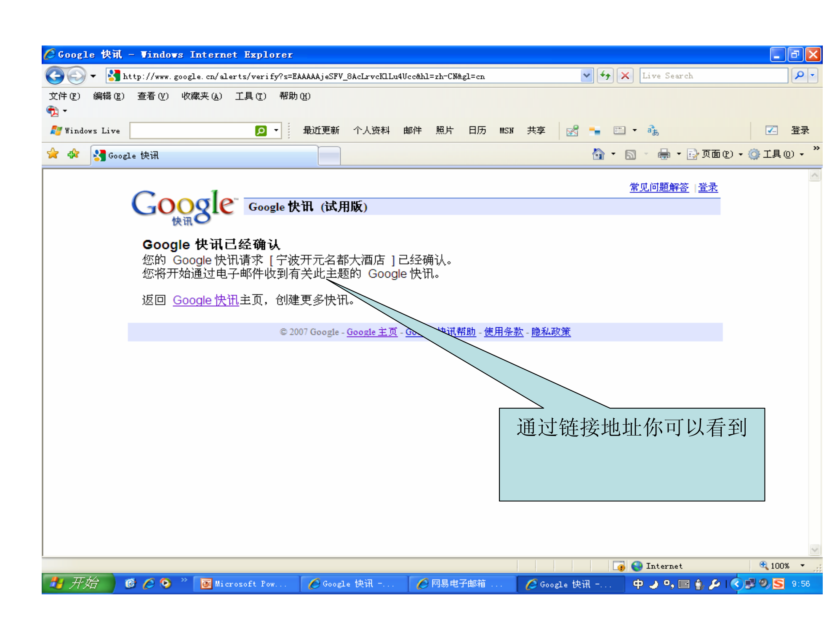The image size is (840, 631).
Task: Open the 100% zoom level control
Action: pos(782,566)
